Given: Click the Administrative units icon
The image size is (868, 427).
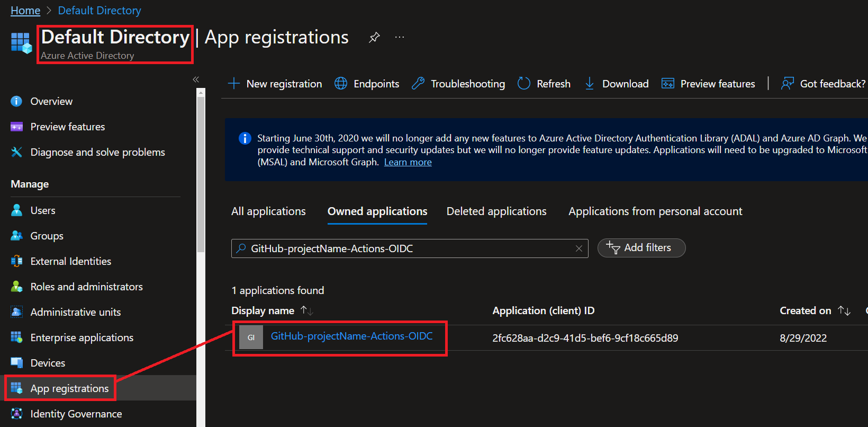Looking at the screenshot, I should pyautogui.click(x=16, y=312).
